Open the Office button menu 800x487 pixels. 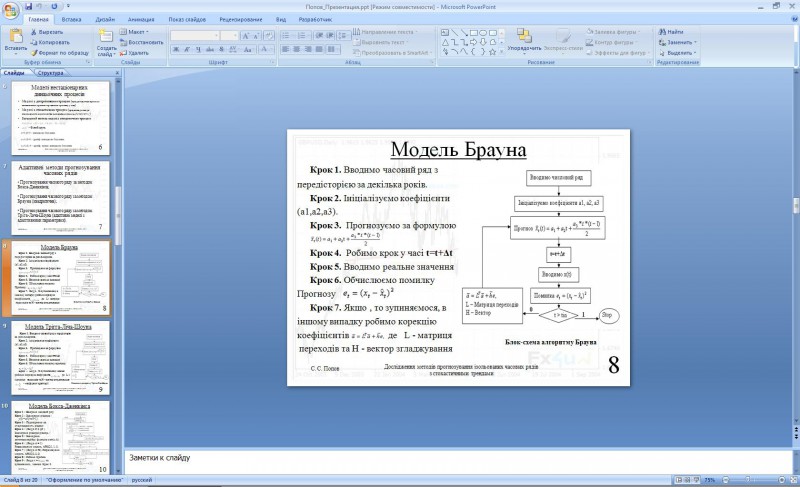[x=10, y=10]
